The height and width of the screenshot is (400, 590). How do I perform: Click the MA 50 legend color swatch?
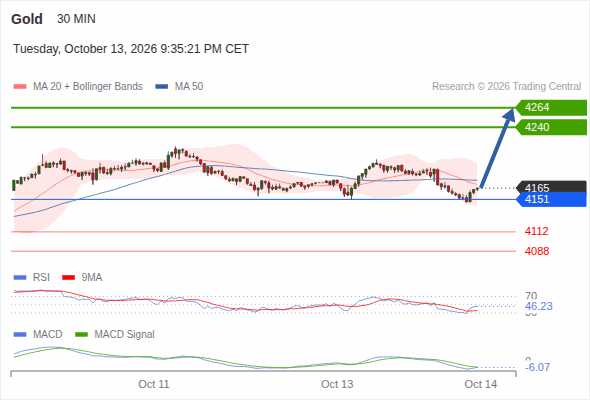pyautogui.click(x=162, y=87)
